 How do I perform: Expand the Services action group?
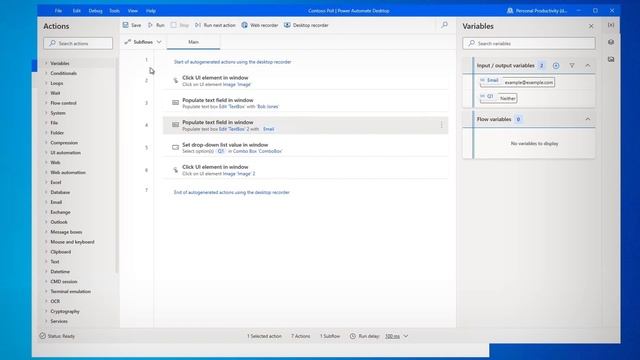[x=46, y=321]
